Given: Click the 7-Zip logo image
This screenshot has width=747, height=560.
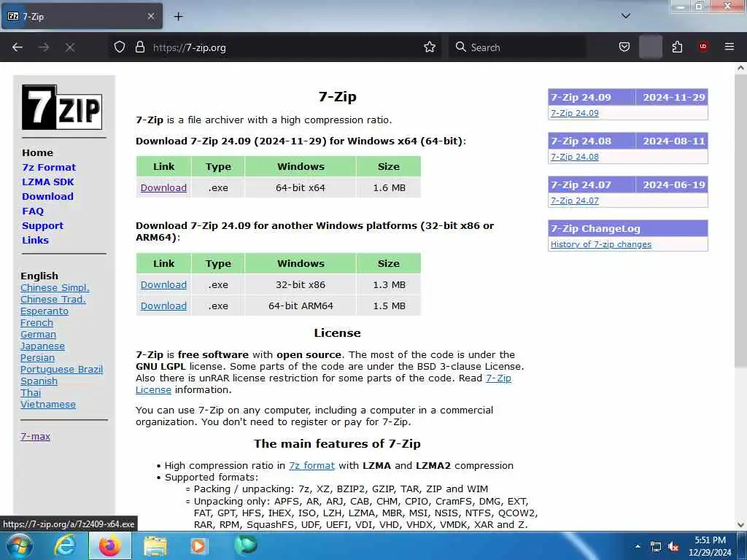Looking at the screenshot, I should [62, 107].
